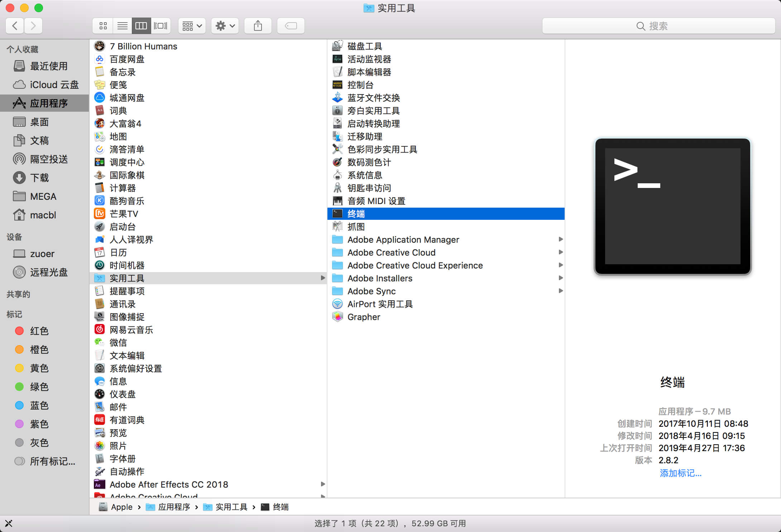Switch to cover flow view
This screenshot has height=532, width=781.
160,26
